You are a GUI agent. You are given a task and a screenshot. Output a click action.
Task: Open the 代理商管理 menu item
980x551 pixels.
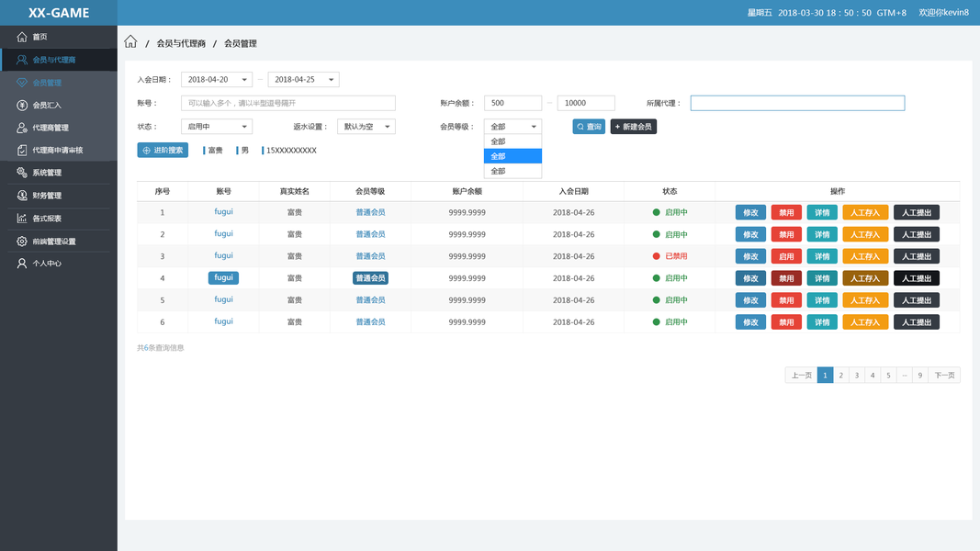point(59,128)
